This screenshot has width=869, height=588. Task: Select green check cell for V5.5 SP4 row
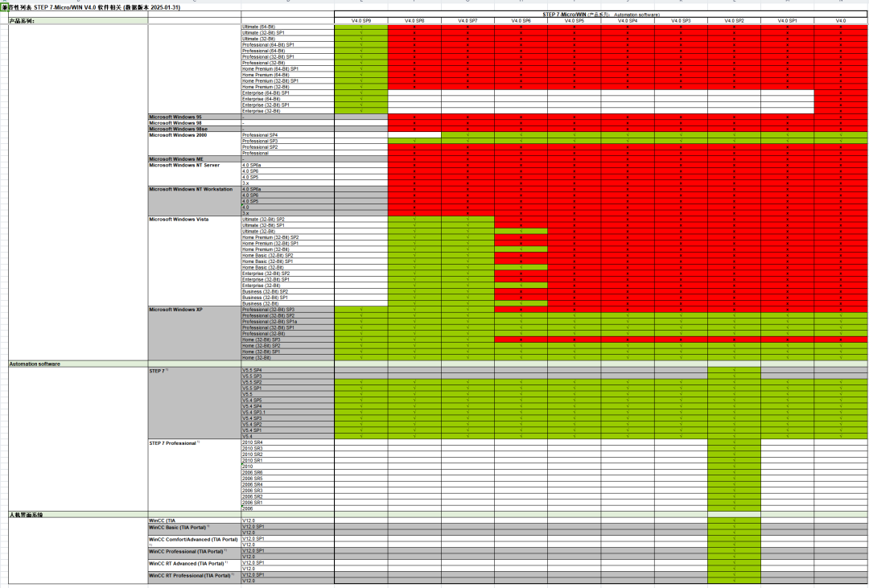(x=734, y=370)
